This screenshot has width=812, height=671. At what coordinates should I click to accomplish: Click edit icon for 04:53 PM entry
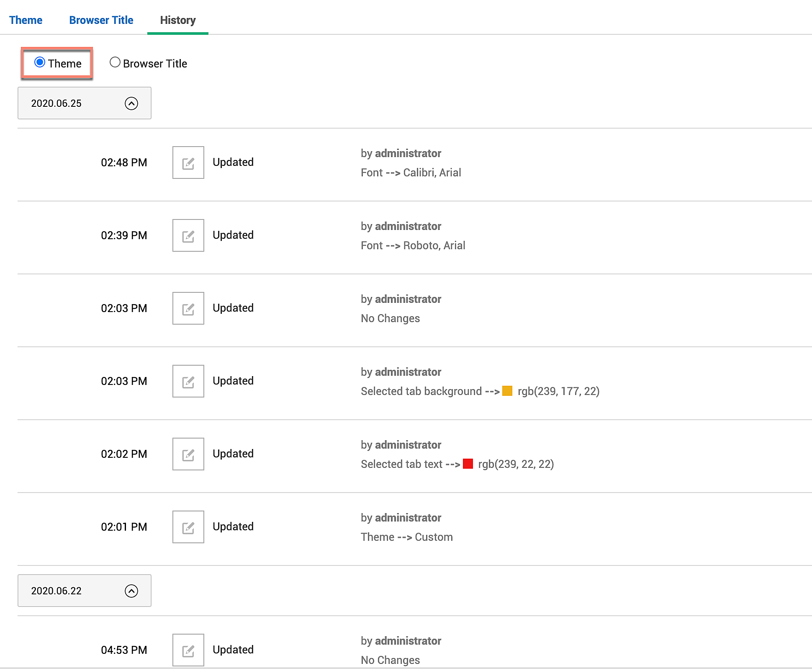click(188, 650)
